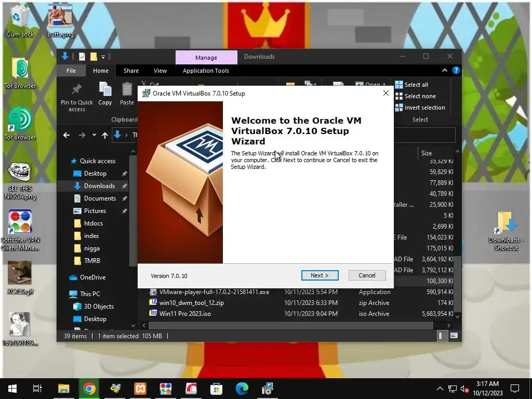Select Downloads - Shortcut desktop icon
Screen dimensions: 532x399
(x=506, y=231)
